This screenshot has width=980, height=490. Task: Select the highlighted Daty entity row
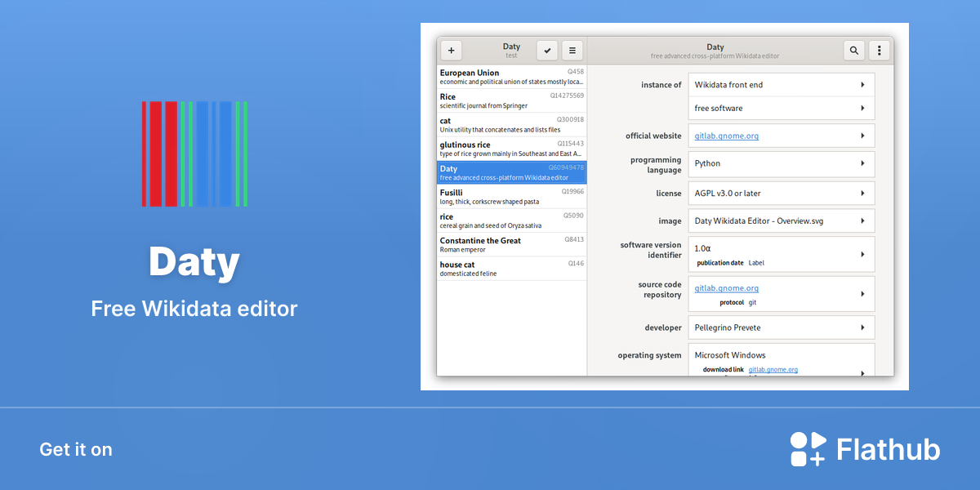pyautogui.click(x=512, y=172)
